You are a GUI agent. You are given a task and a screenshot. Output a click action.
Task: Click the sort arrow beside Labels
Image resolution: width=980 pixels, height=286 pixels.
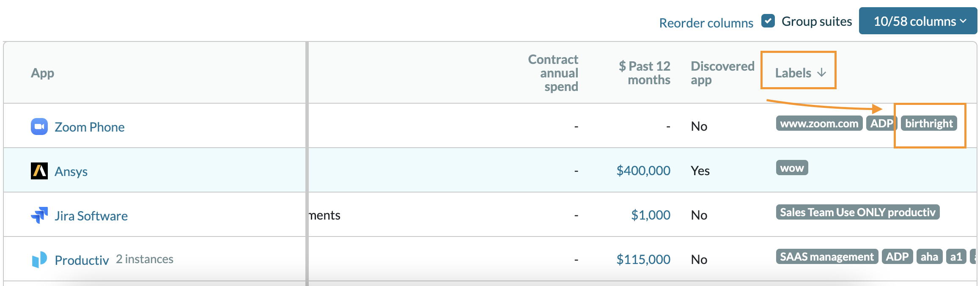click(x=822, y=73)
